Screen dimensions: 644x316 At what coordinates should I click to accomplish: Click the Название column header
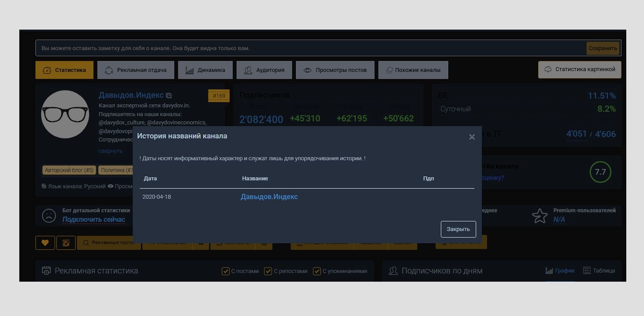(x=255, y=178)
